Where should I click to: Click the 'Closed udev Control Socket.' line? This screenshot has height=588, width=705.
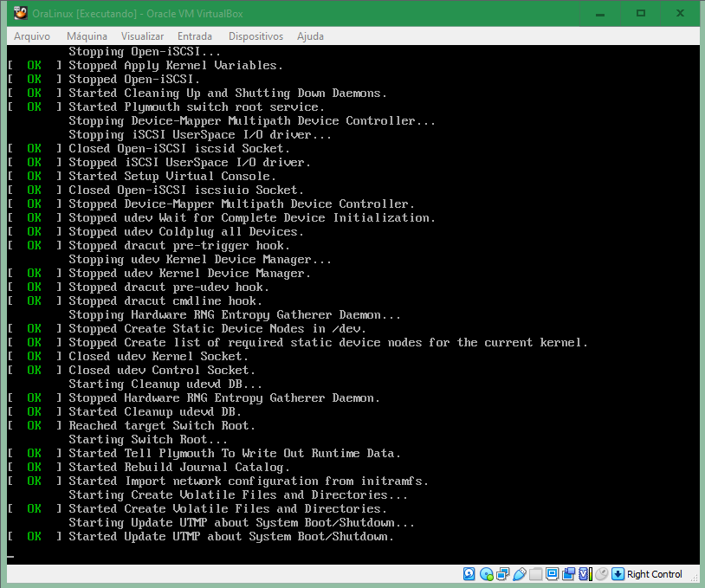[162, 370]
